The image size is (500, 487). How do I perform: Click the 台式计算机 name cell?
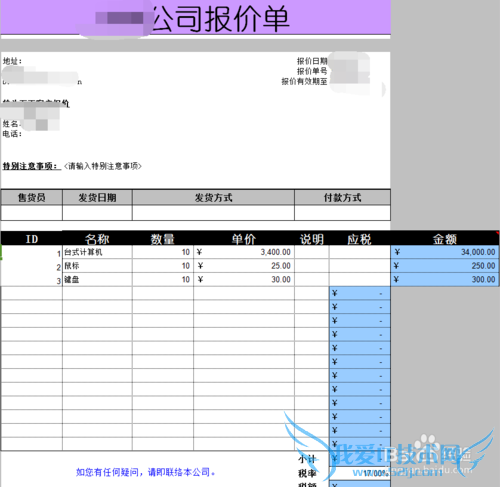click(x=97, y=252)
